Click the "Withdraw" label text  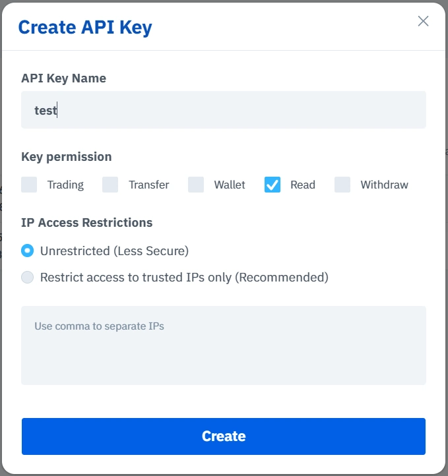point(385,185)
